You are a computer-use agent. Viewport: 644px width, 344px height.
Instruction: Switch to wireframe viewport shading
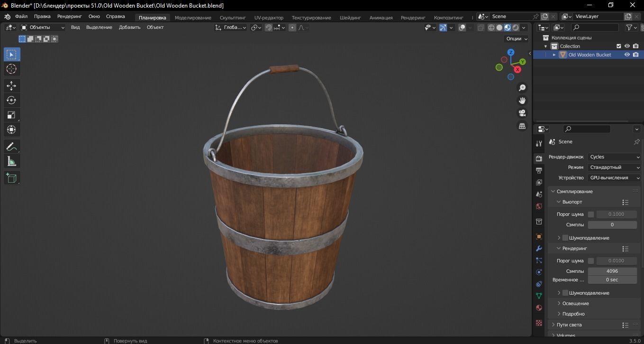491,28
